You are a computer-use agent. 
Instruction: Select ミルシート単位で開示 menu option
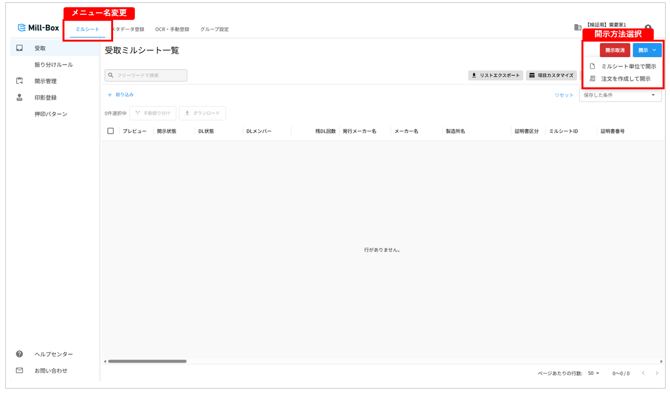624,66
